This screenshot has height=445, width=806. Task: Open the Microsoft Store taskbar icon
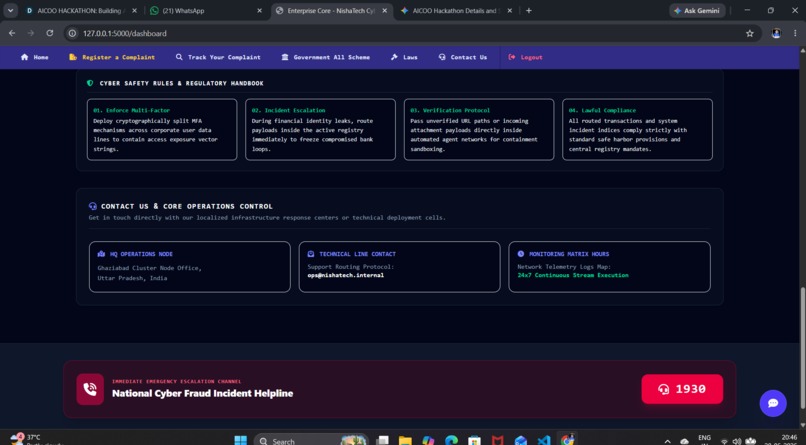pyautogui.click(x=474, y=440)
